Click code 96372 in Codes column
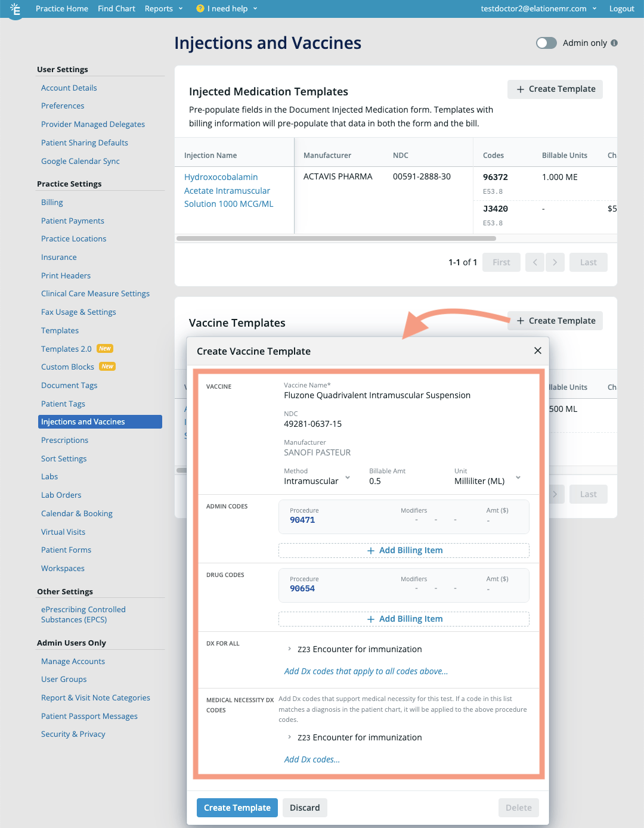The height and width of the screenshot is (828, 644). coord(496,177)
